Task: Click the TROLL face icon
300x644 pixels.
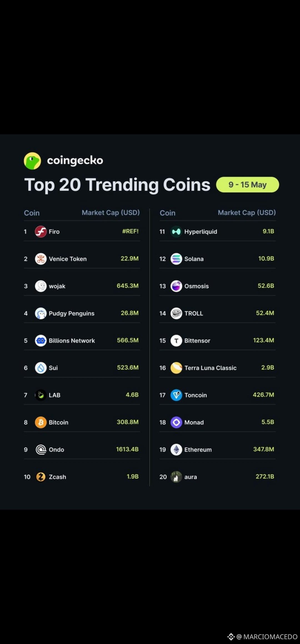Action: tap(176, 313)
